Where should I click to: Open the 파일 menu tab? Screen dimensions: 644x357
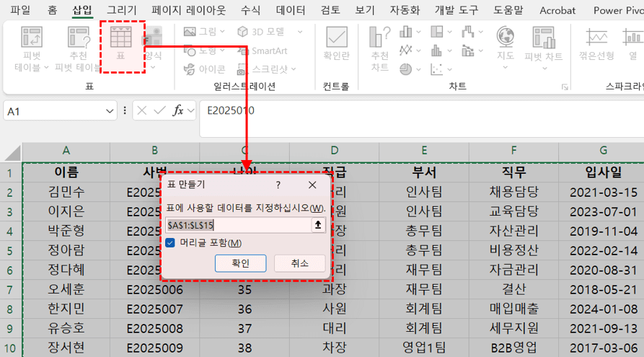pyautogui.click(x=20, y=10)
